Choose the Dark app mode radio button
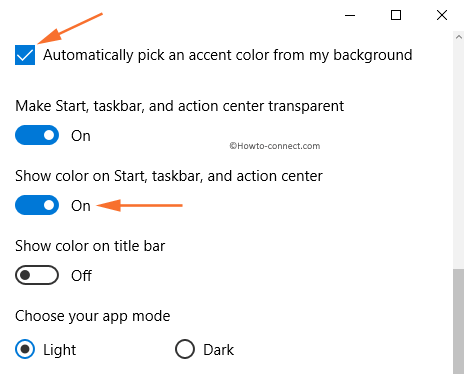 [x=185, y=349]
